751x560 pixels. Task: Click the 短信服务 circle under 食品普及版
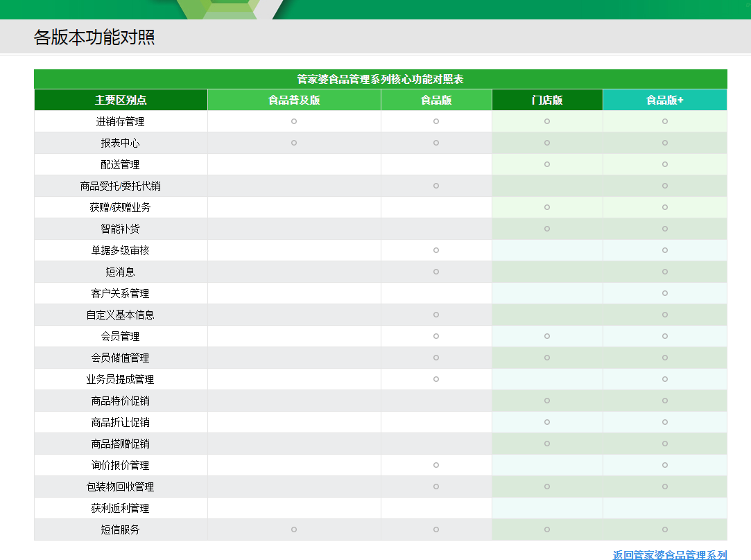click(294, 530)
